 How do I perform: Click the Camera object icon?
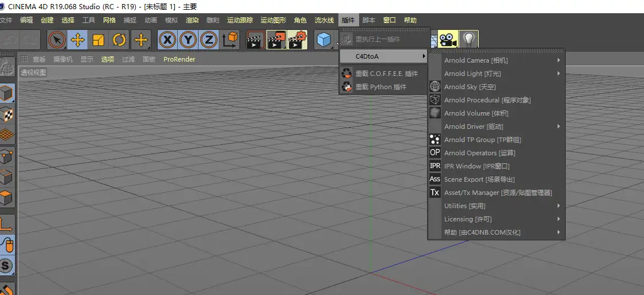(448, 40)
